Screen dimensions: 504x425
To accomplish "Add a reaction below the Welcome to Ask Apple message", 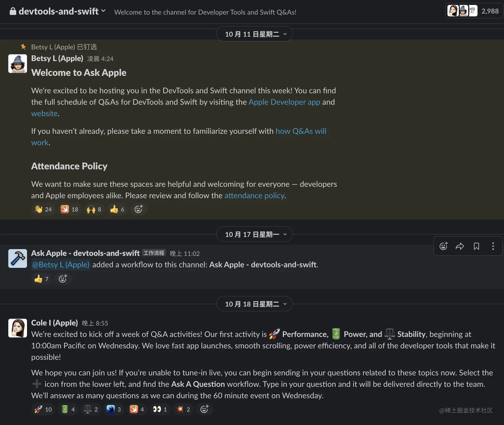I will coord(139,209).
